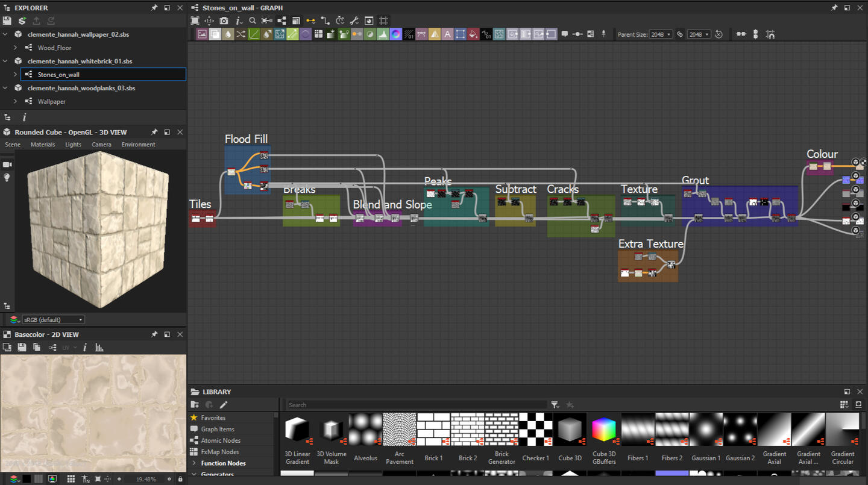Select Atomic Nodes in Library list
The height and width of the screenshot is (485, 868).
[x=221, y=440]
